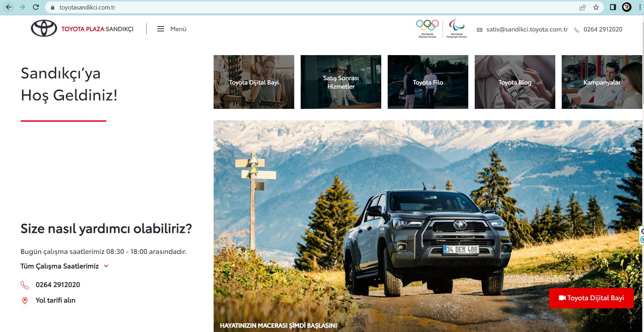Click the red location pin icon

point(25,301)
